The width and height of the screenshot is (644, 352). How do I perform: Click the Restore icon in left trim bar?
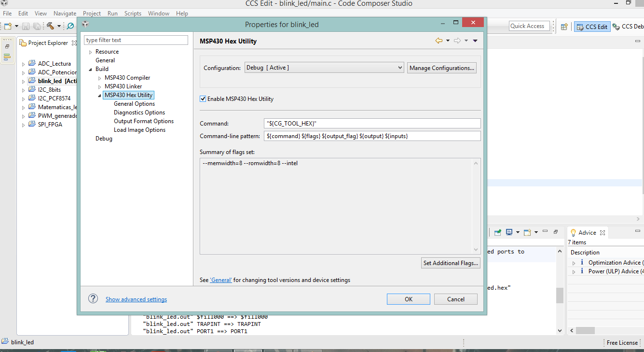(7, 46)
